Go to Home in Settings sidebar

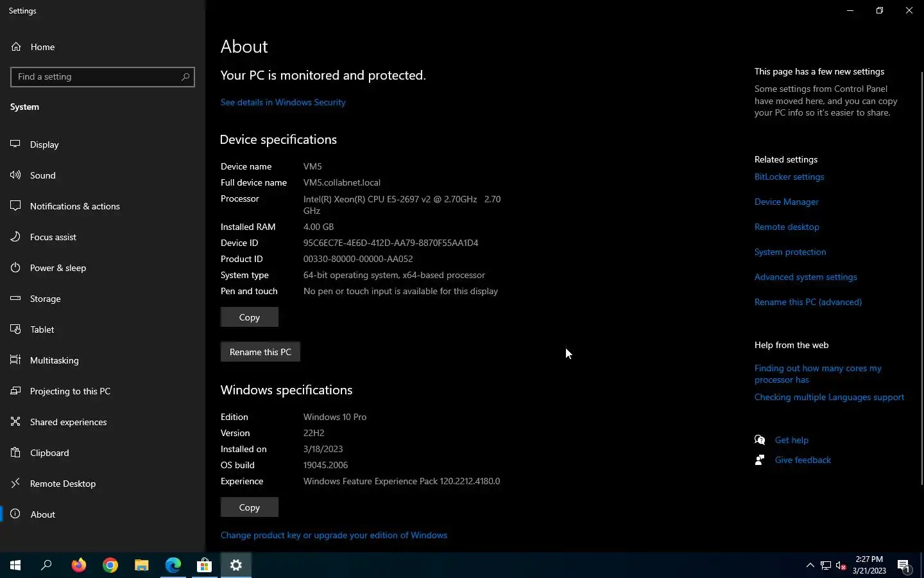pyautogui.click(x=103, y=47)
